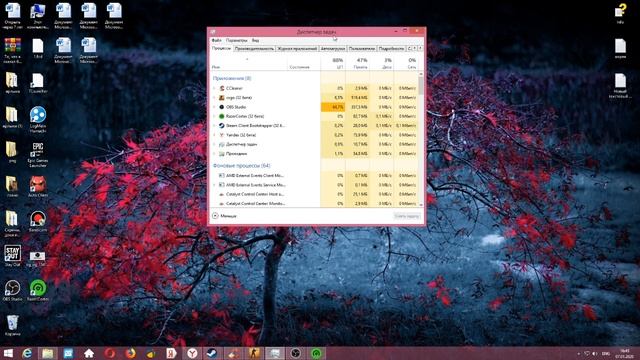Expand the Диспетчер задач process row
The height and width of the screenshot is (360, 640).
coord(214,144)
